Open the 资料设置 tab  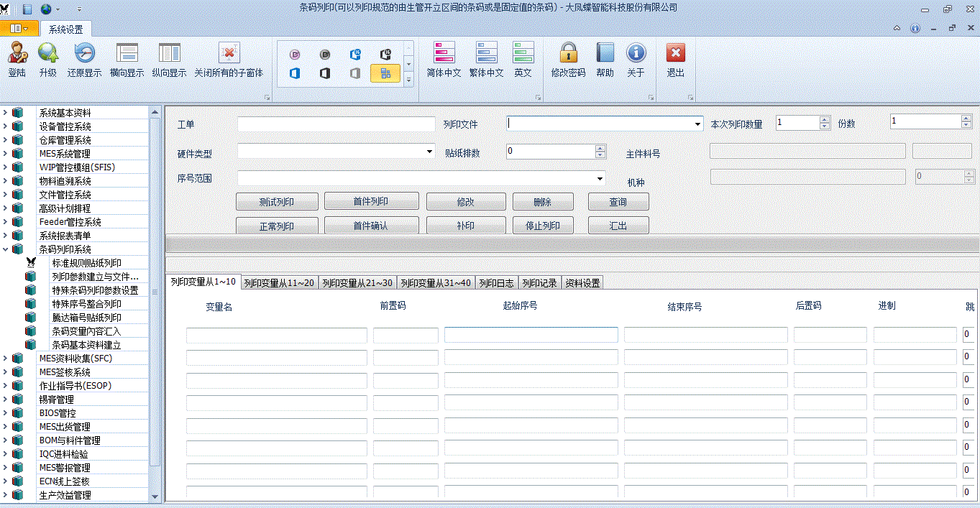point(582,283)
